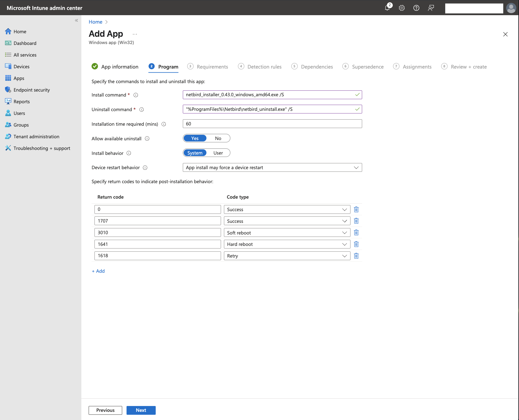Viewport: 519px width, 420px height.
Task: Click the + Add return code link
Action: pyautogui.click(x=98, y=271)
